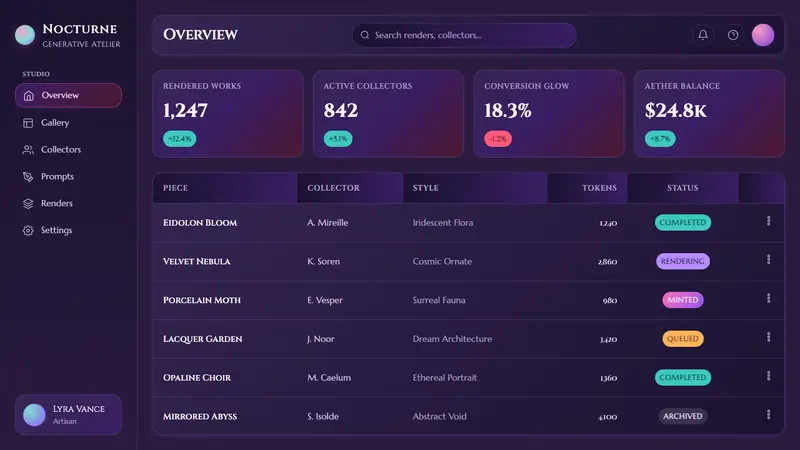Screen dimensions: 800x450
Task: Click the Nocturne logo orb
Action: [24, 35]
